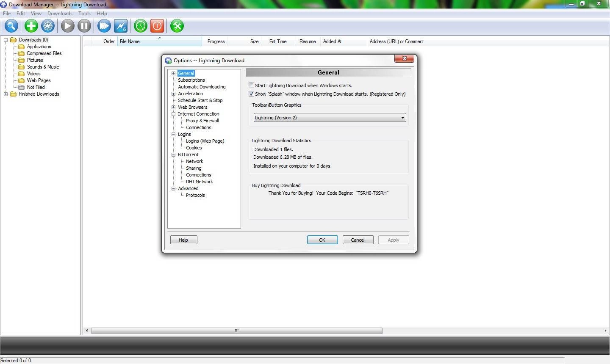The image size is (610, 364).
Task: Select Schedule Start & Stop option
Action: point(200,100)
